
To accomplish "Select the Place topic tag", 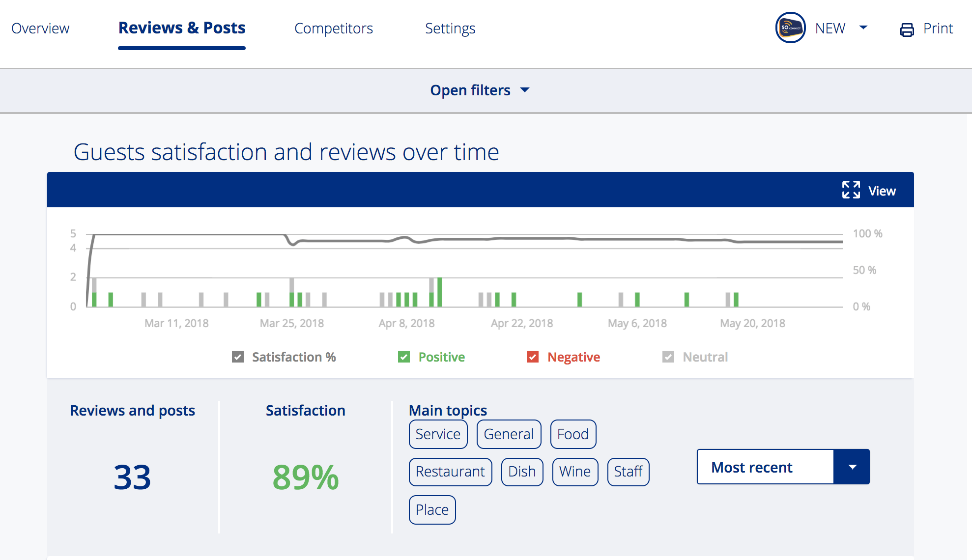I will (x=432, y=510).
